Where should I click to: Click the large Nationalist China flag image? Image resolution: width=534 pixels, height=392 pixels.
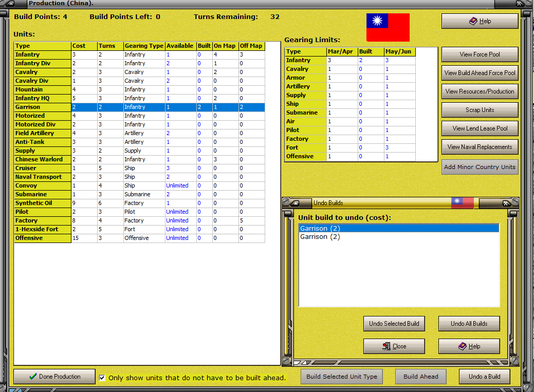point(387,27)
